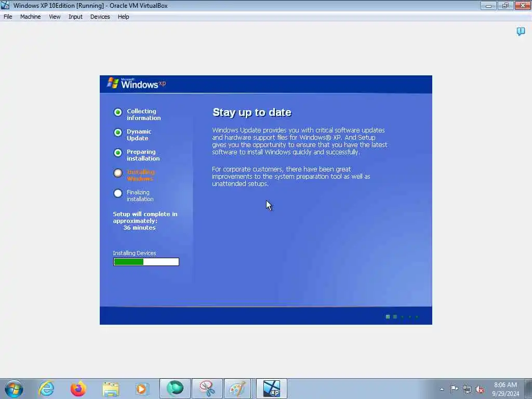Click the Finalizing installation step indicator
532x399 pixels.
(118, 193)
